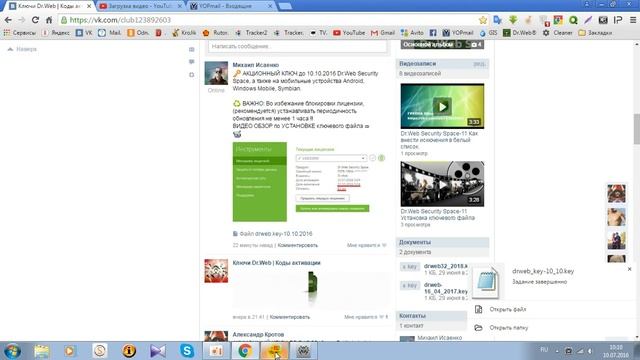Open the Яндекс bookmark
The image size is (640, 360).
tap(56, 33)
